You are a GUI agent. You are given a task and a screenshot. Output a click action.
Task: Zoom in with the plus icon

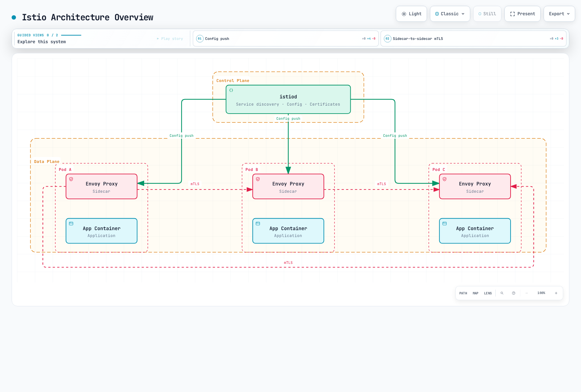tap(556, 293)
